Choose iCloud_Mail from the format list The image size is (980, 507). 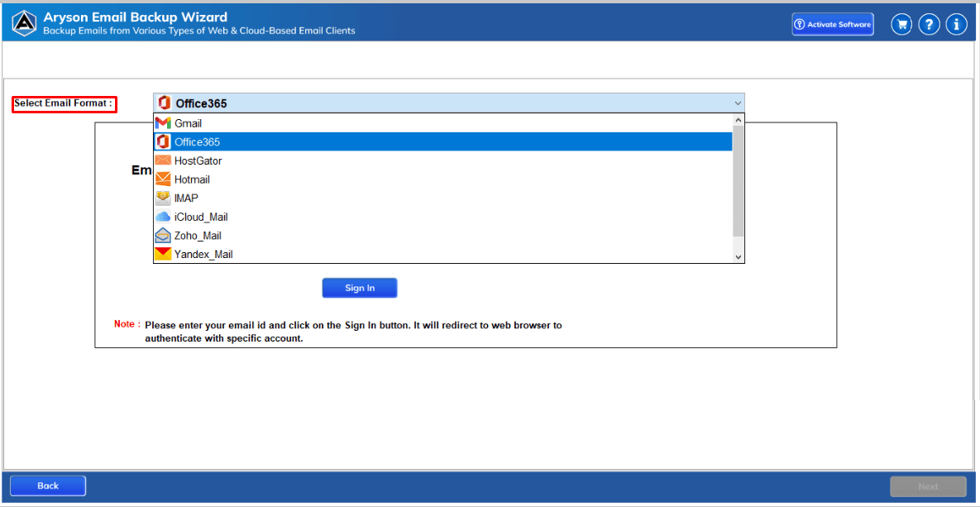(443, 217)
